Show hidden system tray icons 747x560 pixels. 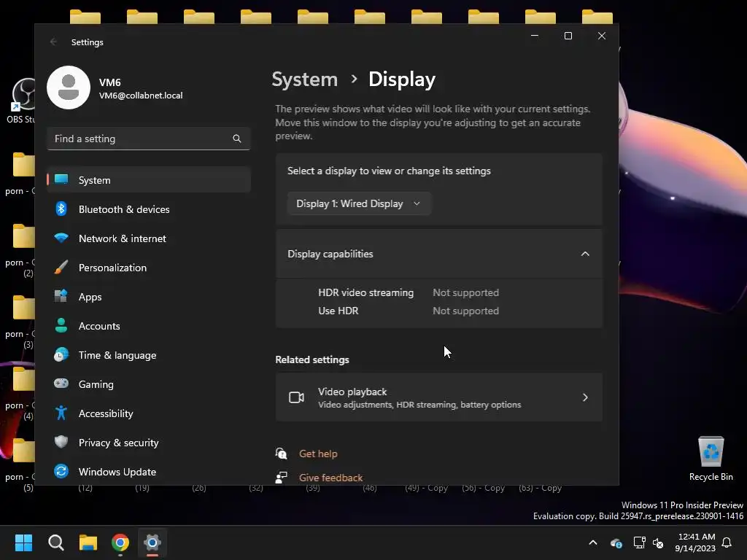pyautogui.click(x=593, y=542)
